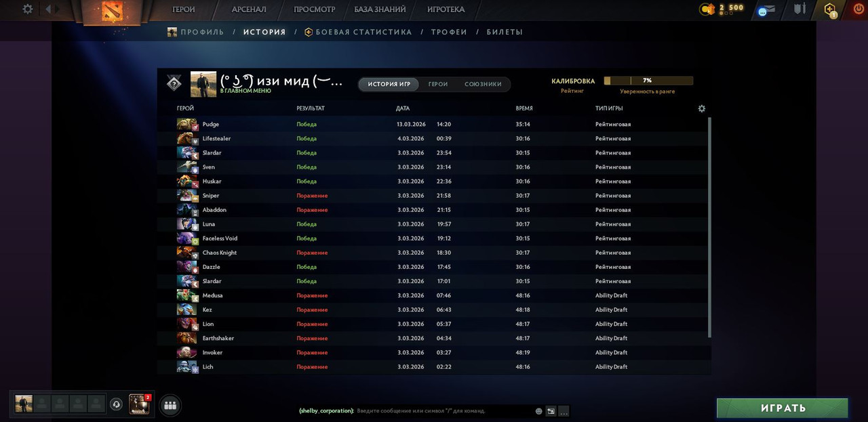Click the 48:19 duration of the Invoker match

click(x=523, y=352)
